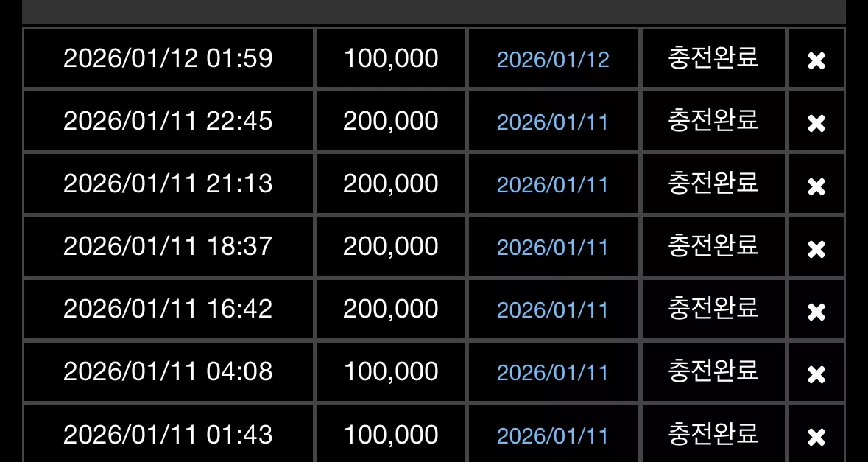868x462 pixels.
Task: Click blue date link in 01:43 row
Action: [553, 436]
